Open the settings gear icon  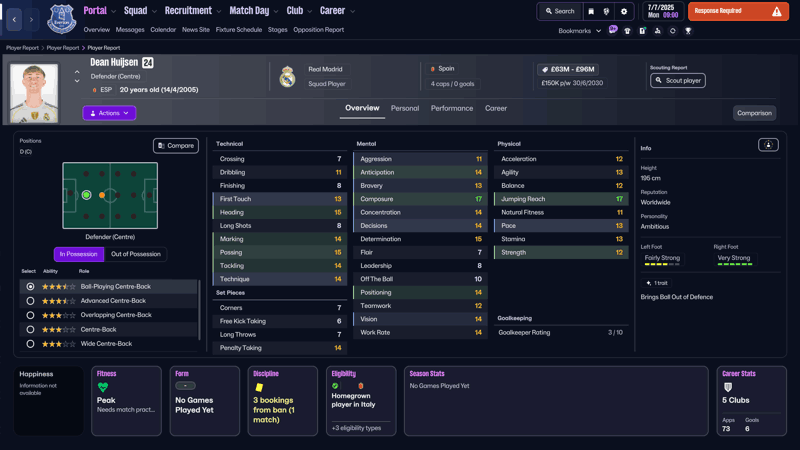tap(623, 11)
